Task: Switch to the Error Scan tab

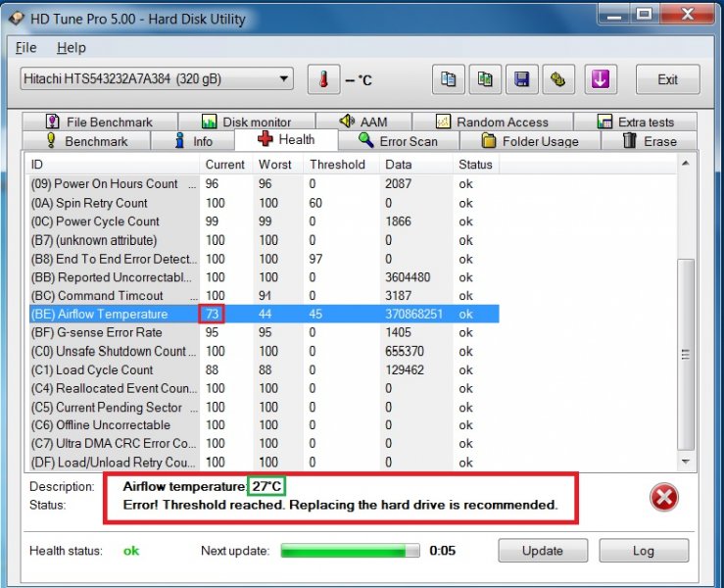Action: [x=398, y=141]
